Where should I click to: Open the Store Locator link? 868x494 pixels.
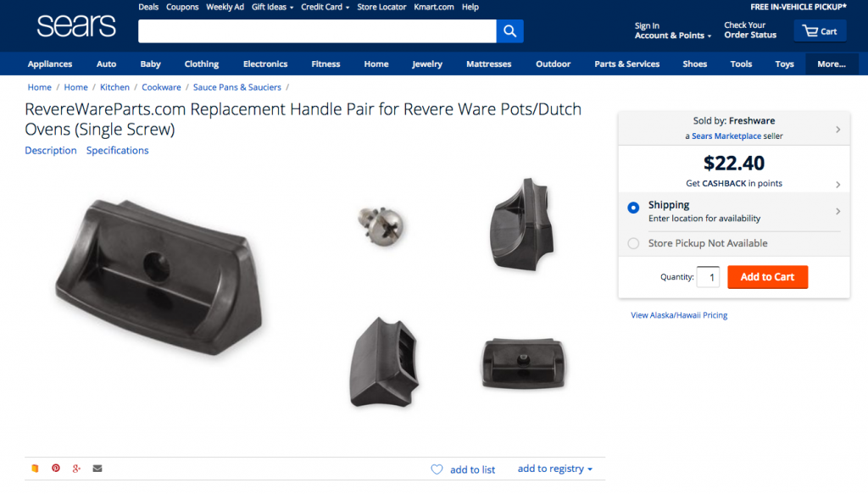(381, 7)
